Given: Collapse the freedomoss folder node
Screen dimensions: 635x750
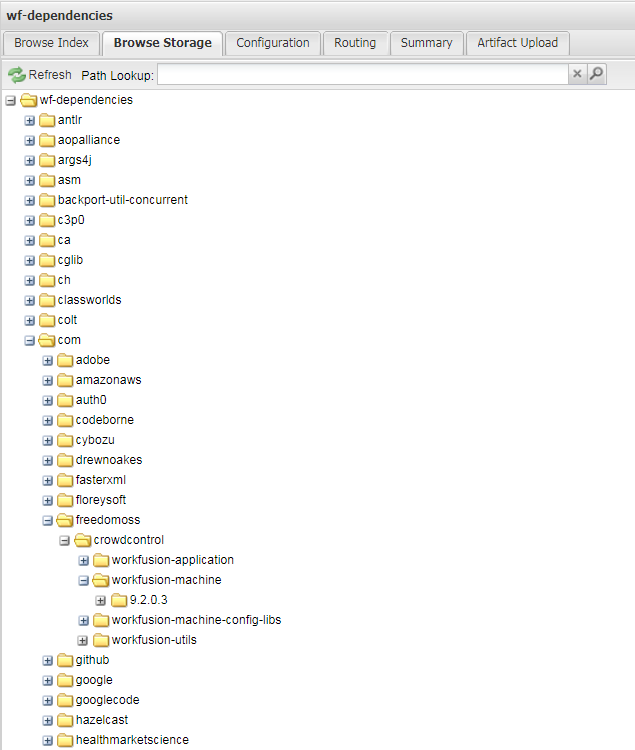Looking at the screenshot, I should (47, 520).
